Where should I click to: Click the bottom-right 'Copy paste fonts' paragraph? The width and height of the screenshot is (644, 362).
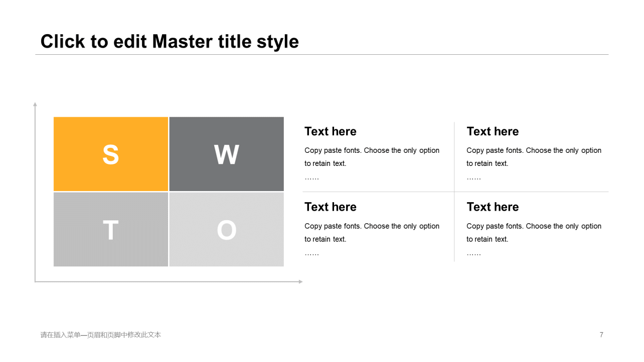pos(534,239)
